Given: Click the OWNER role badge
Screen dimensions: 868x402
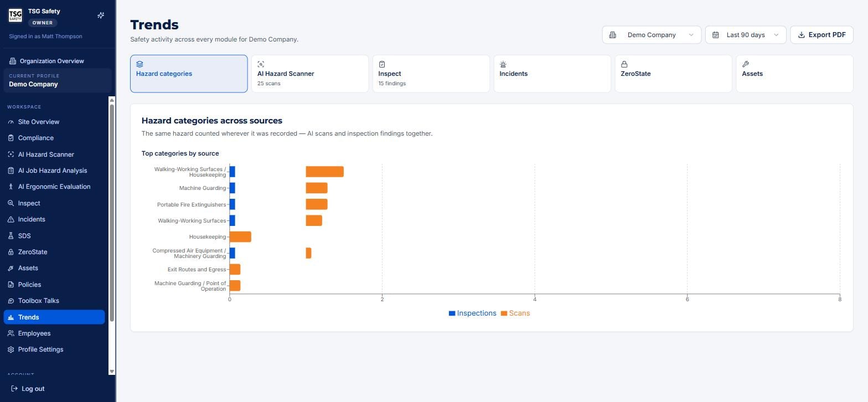Looking at the screenshot, I should tap(43, 23).
